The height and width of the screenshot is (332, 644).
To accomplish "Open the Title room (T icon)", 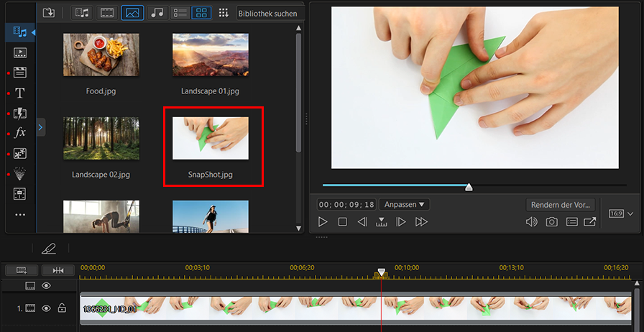I will [x=19, y=93].
